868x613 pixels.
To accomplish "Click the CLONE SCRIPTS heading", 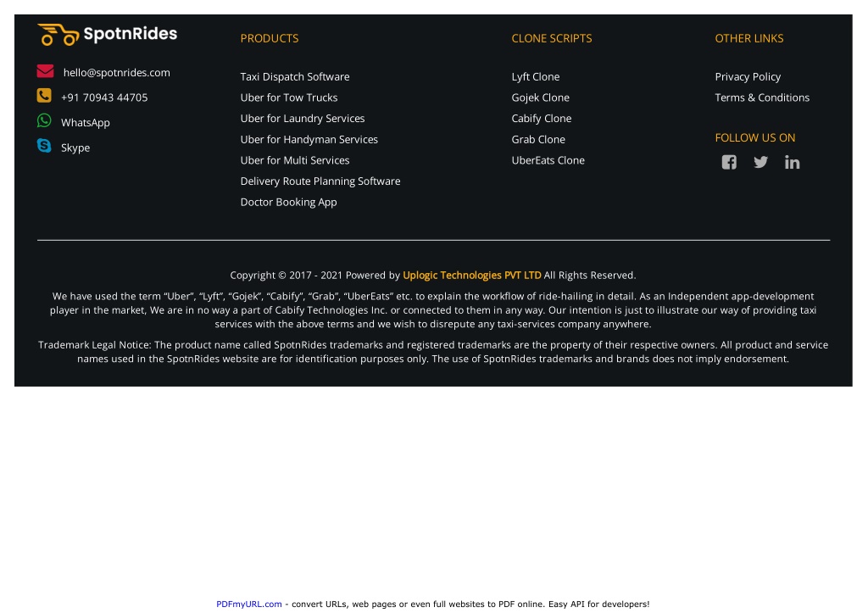I will [x=552, y=38].
